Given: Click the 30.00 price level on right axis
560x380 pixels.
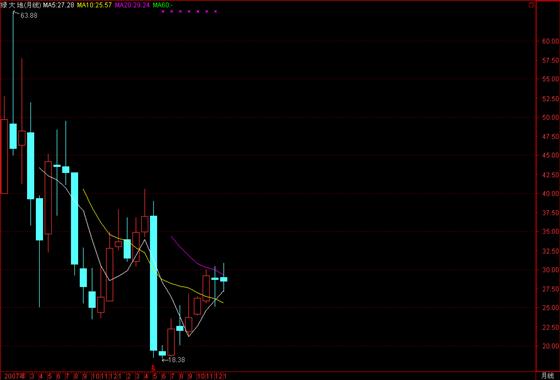Looking at the screenshot, I should pos(550,270).
